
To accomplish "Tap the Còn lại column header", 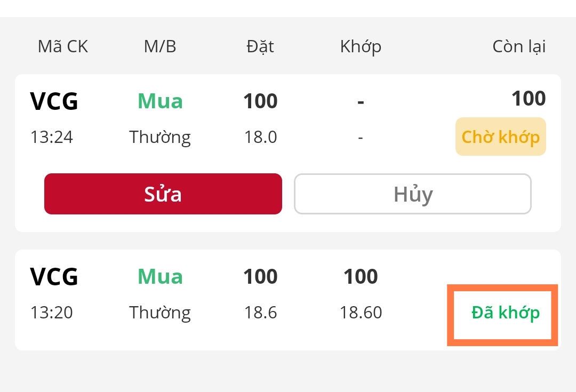I will coord(518,47).
